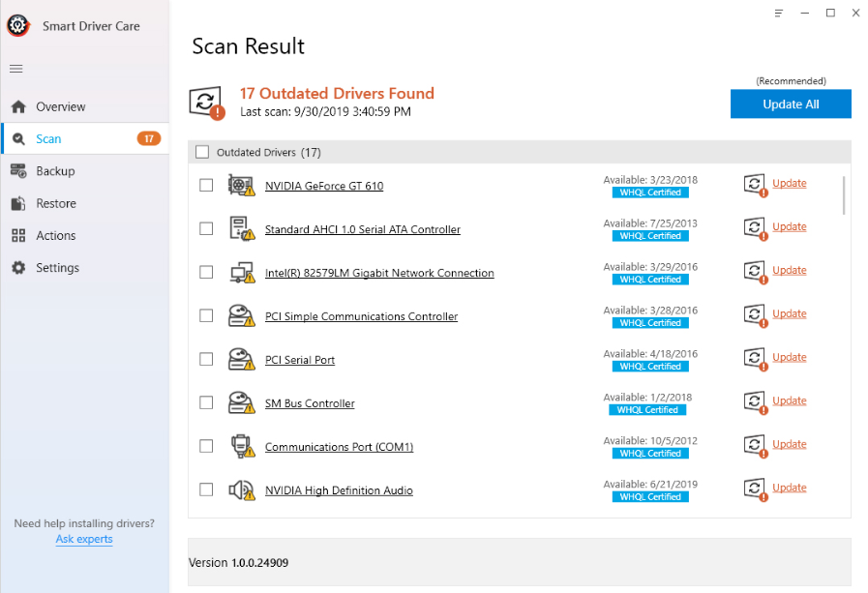Click Update link for PCI Serial Port
Viewport: 868px width, 593px height.
click(x=790, y=357)
